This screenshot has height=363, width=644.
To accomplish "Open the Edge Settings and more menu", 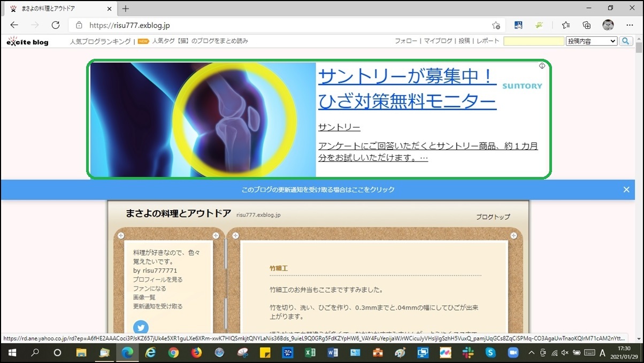I will (630, 25).
